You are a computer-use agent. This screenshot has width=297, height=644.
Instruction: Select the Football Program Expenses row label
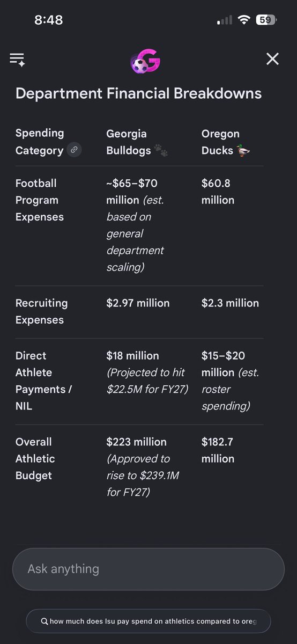pyautogui.click(x=40, y=200)
